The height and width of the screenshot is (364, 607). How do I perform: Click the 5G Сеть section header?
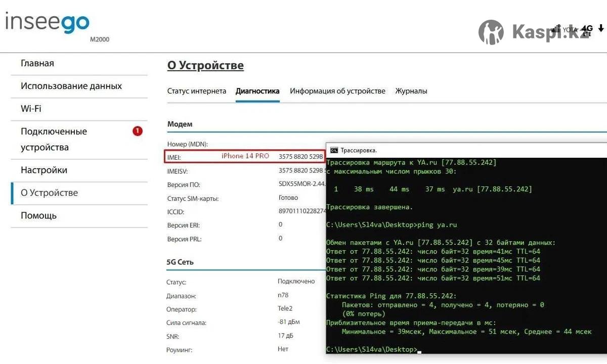click(x=180, y=262)
